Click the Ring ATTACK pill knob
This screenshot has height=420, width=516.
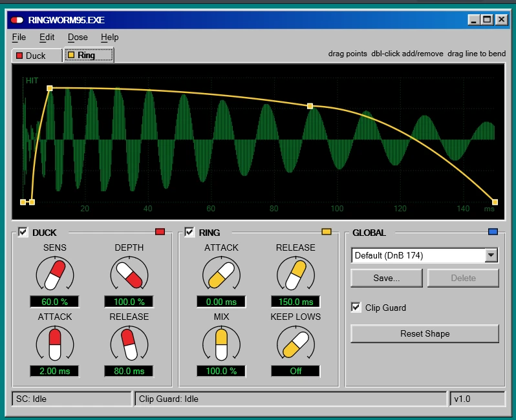(x=222, y=275)
